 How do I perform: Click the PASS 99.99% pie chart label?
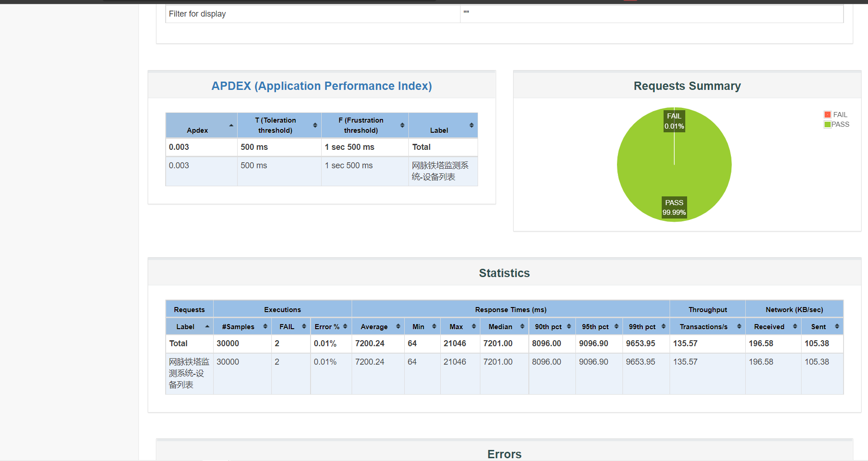674,207
